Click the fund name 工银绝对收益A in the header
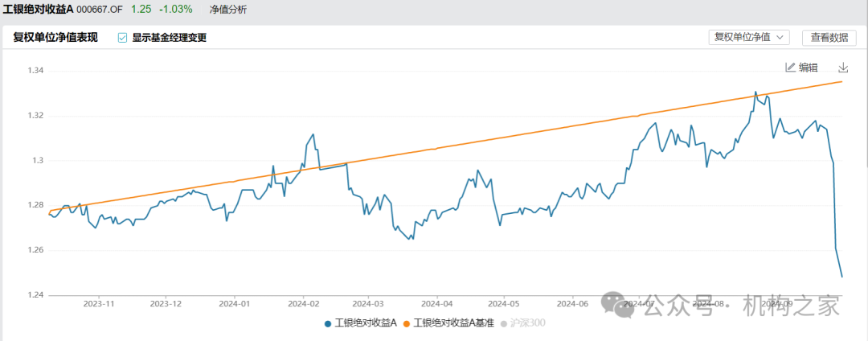The width and height of the screenshot is (868, 341). pos(38,10)
